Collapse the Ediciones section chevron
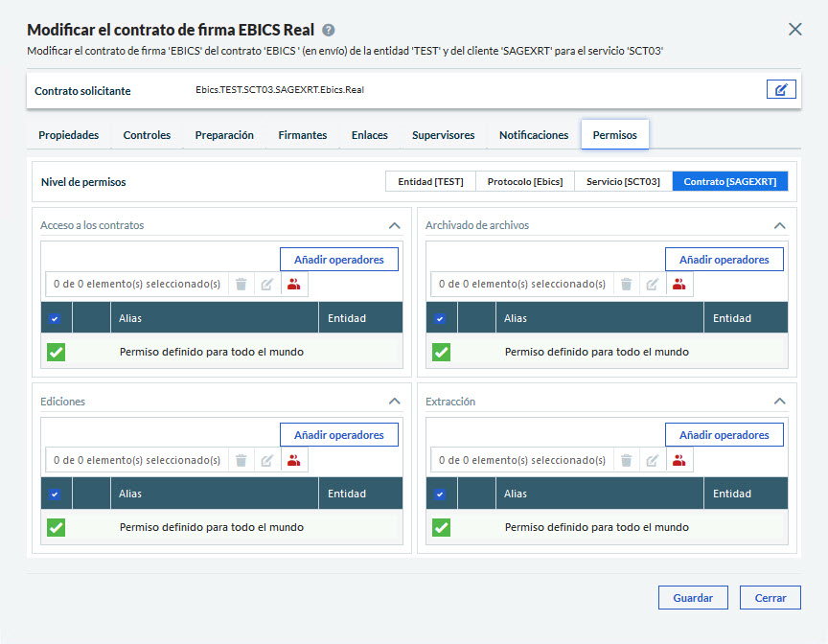Viewport: 828px width, 644px height. click(x=394, y=402)
